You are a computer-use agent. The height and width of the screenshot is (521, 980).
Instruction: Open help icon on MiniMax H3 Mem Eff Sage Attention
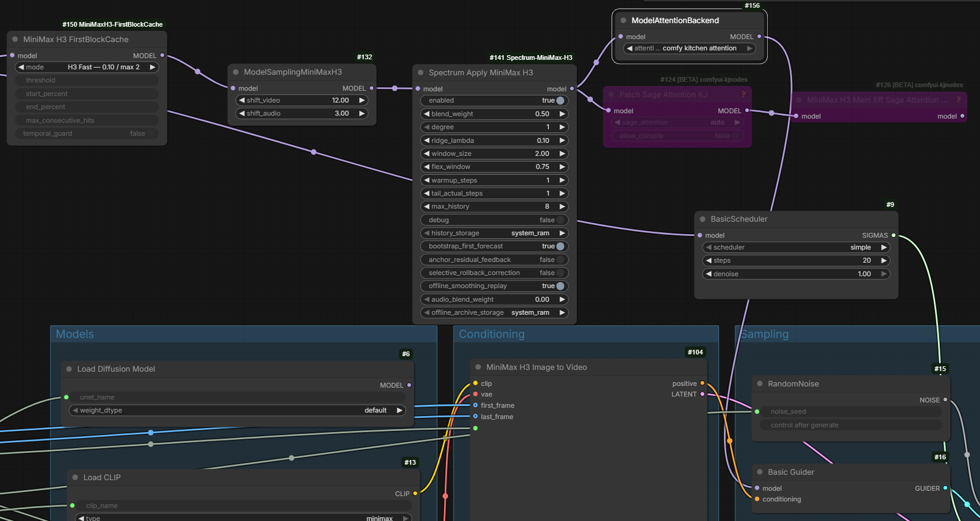click(x=959, y=100)
